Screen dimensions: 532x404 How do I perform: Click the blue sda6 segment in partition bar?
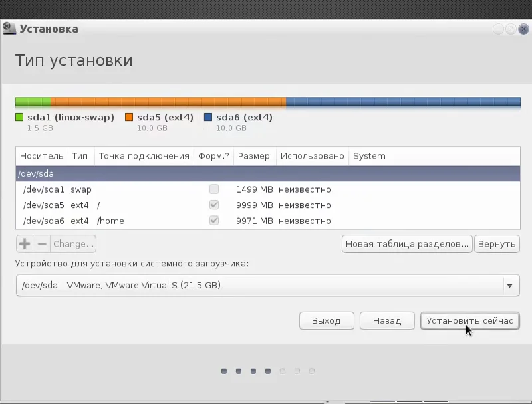click(x=403, y=102)
